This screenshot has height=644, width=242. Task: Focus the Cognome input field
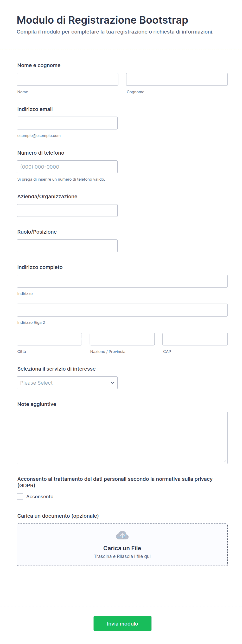click(177, 79)
